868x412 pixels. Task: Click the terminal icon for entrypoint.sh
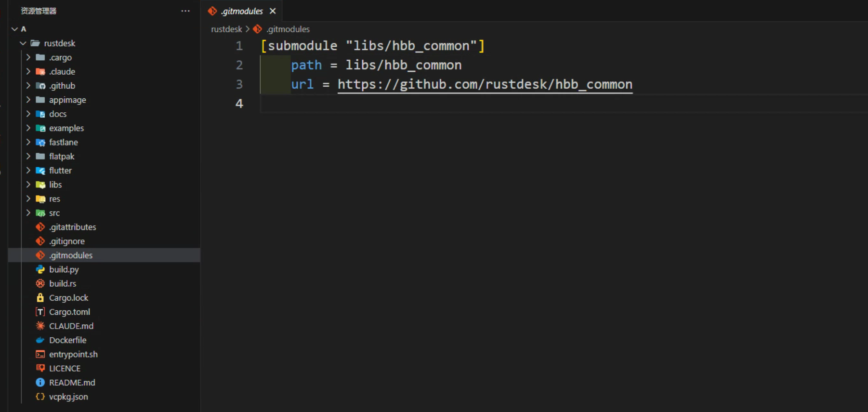click(40, 354)
